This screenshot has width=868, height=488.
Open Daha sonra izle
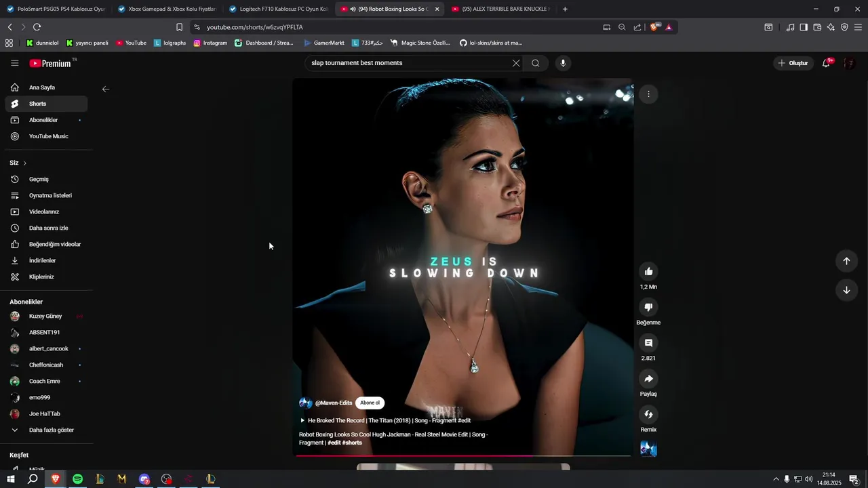point(46,228)
